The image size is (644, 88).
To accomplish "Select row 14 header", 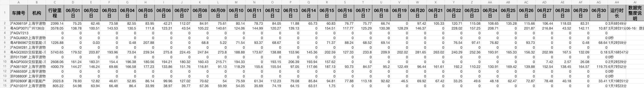I will pos(5,81).
